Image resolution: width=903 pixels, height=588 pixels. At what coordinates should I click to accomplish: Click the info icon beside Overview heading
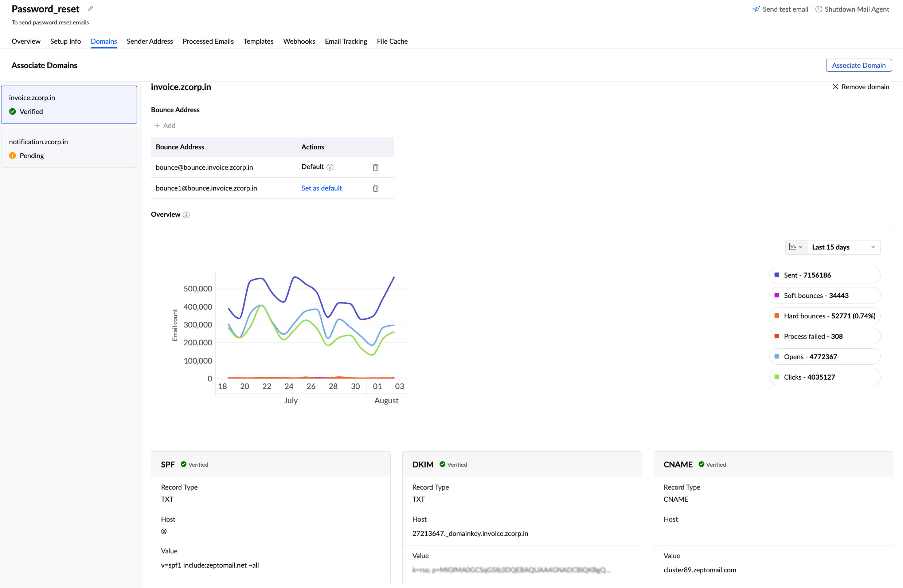186,215
